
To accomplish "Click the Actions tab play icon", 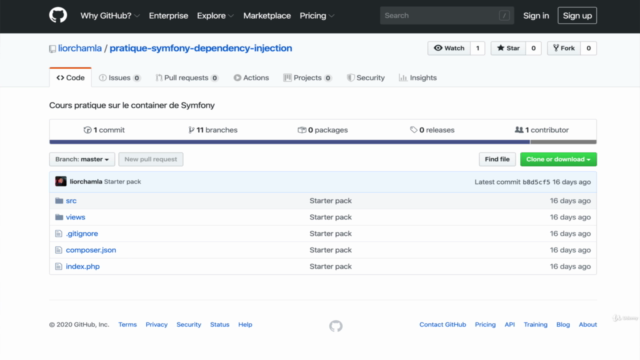I will coord(237,78).
